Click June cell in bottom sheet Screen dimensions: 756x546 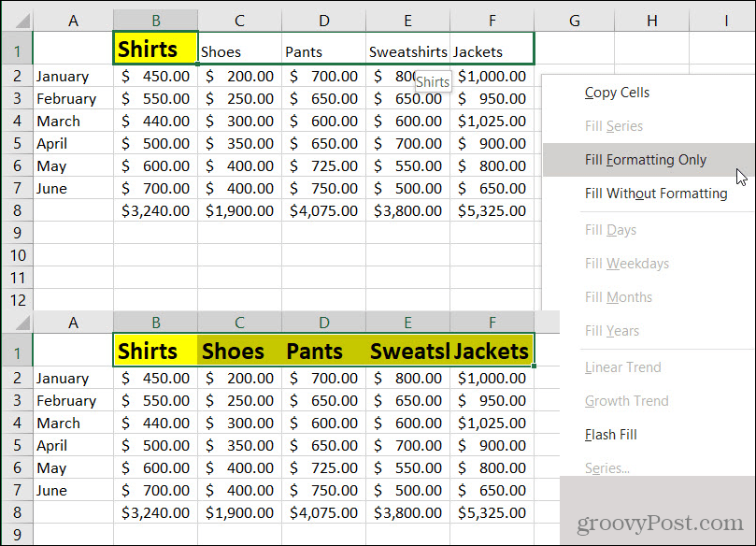[x=73, y=490]
